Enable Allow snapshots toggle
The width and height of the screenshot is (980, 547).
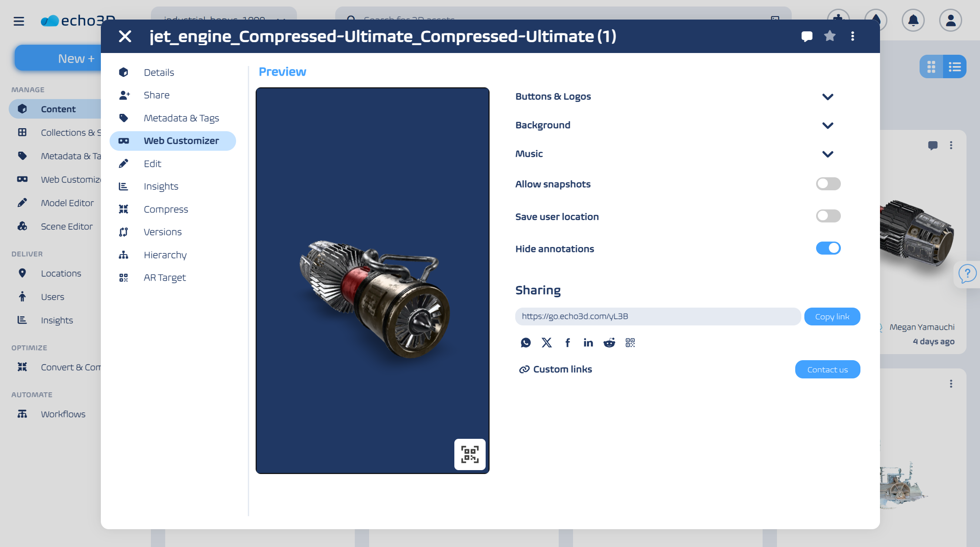(x=828, y=184)
